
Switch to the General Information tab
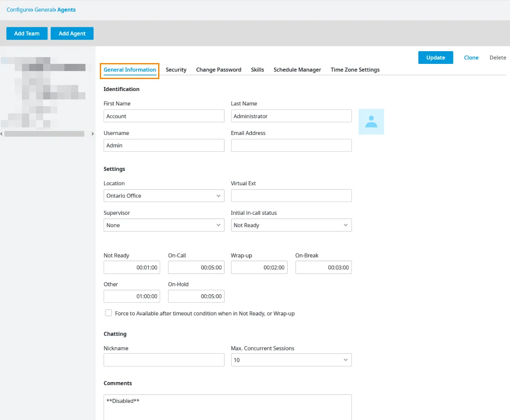[x=130, y=70]
